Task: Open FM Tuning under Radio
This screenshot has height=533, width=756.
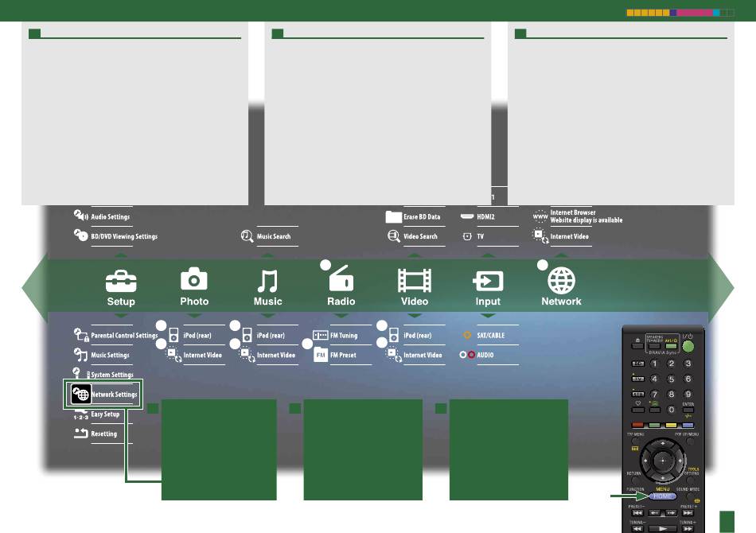Action: point(335,335)
